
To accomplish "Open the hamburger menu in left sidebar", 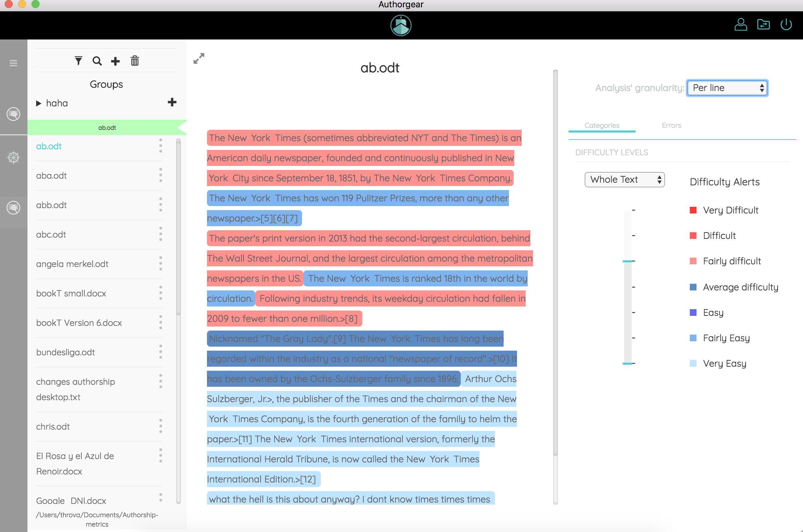I will [x=13, y=63].
